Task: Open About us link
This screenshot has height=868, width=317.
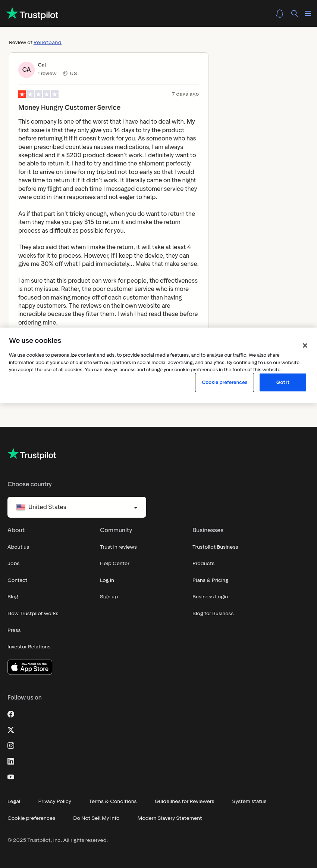Action: pos(18,547)
